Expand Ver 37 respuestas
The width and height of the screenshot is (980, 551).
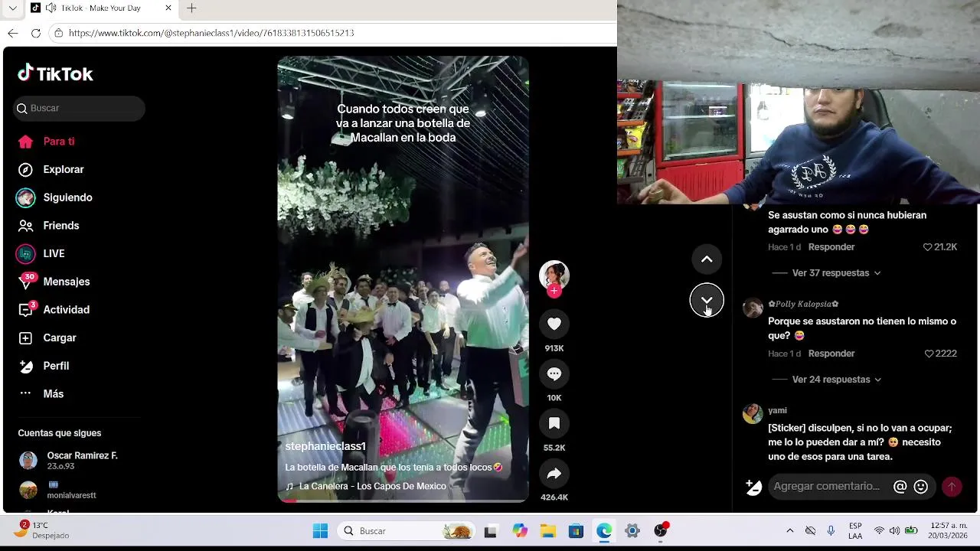tap(836, 273)
